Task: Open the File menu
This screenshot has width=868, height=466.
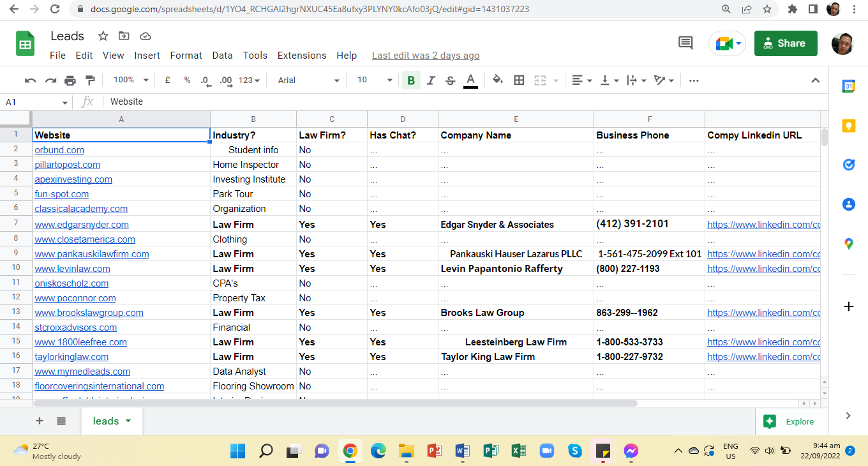Action: coord(57,56)
